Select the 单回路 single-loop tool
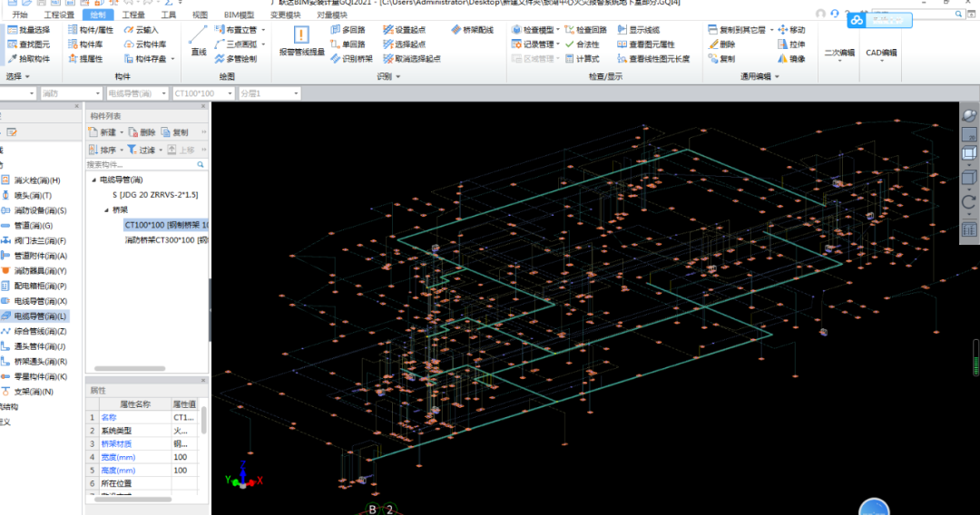Image resolution: width=980 pixels, height=515 pixels. 348,44
